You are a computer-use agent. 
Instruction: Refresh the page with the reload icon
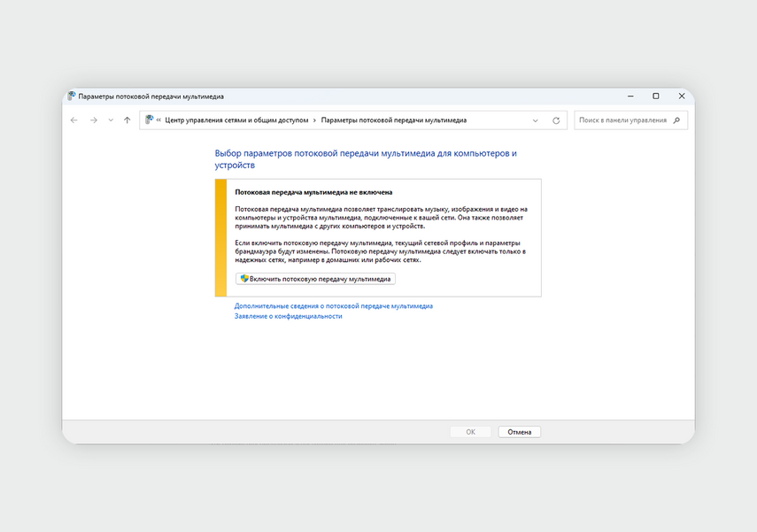pos(556,120)
